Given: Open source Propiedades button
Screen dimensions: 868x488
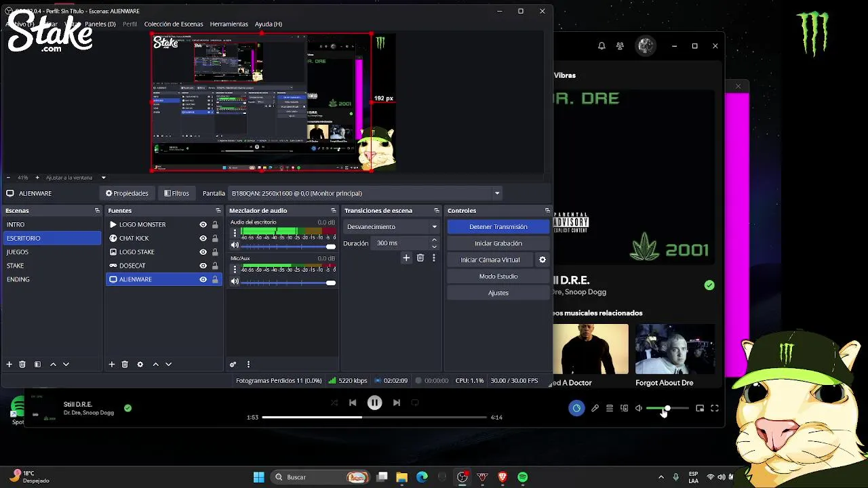Looking at the screenshot, I should [127, 193].
